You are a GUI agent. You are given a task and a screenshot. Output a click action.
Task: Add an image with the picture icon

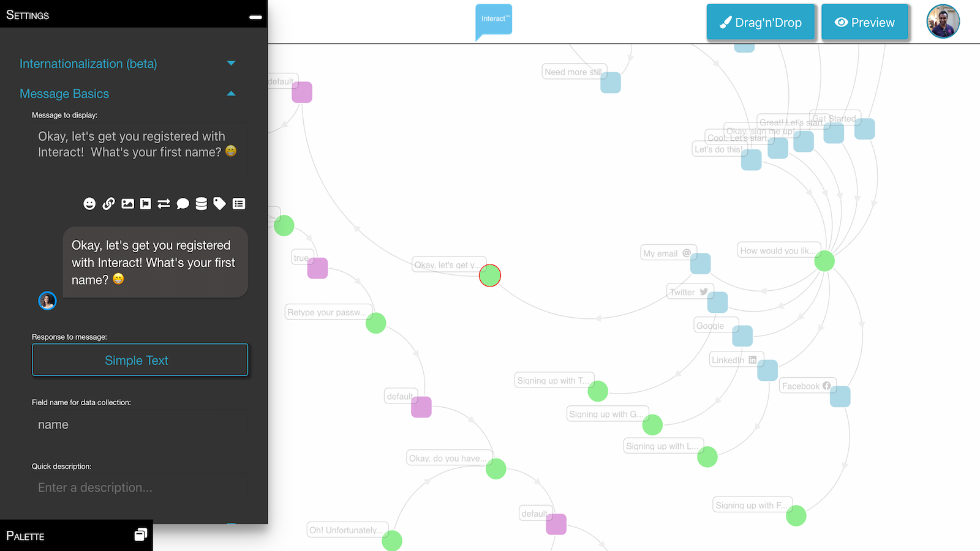coord(127,204)
